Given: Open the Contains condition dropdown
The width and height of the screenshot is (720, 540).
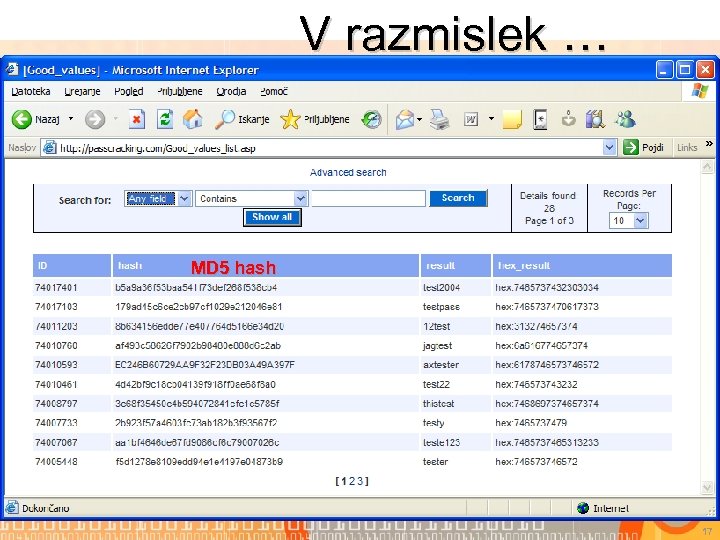Looking at the screenshot, I should pos(300,198).
